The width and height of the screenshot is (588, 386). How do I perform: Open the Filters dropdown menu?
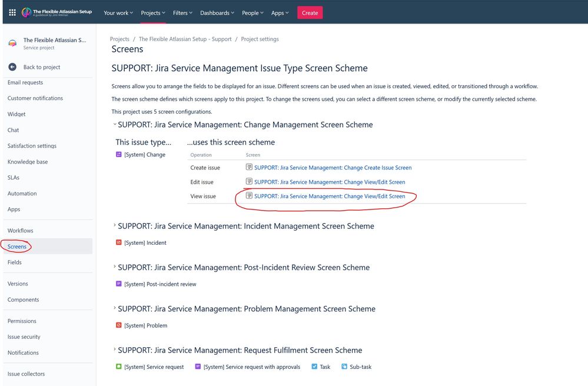182,13
